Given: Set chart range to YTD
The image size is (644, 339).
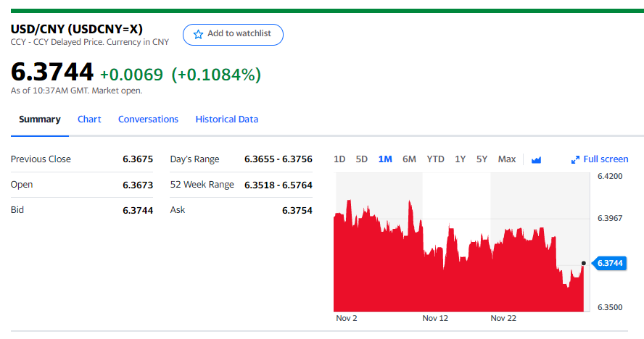Looking at the screenshot, I should click(x=435, y=159).
